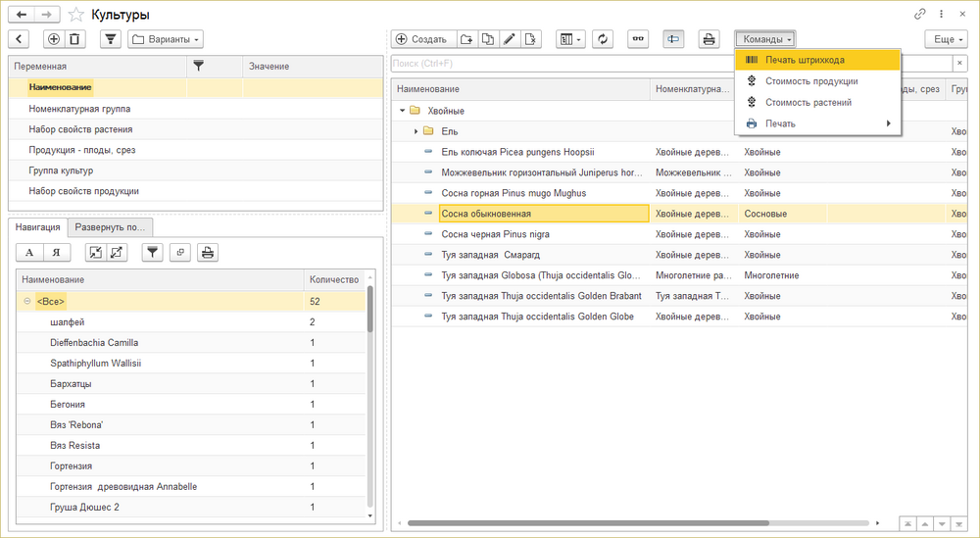Click the create new folder icon

pyautogui.click(x=466, y=39)
